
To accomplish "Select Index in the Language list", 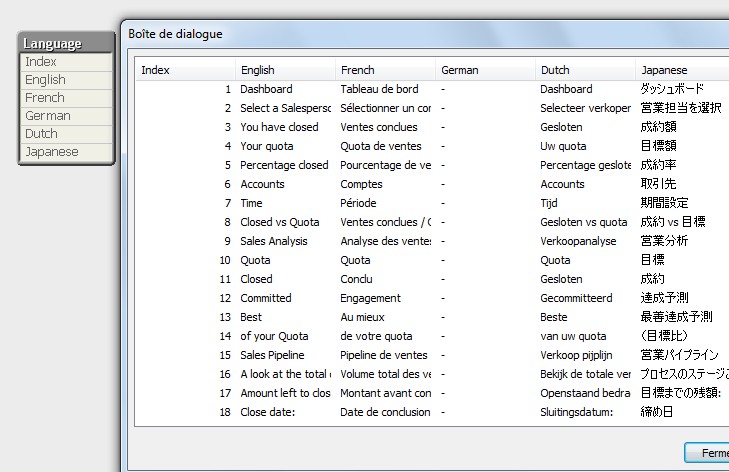I will coord(66,62).
